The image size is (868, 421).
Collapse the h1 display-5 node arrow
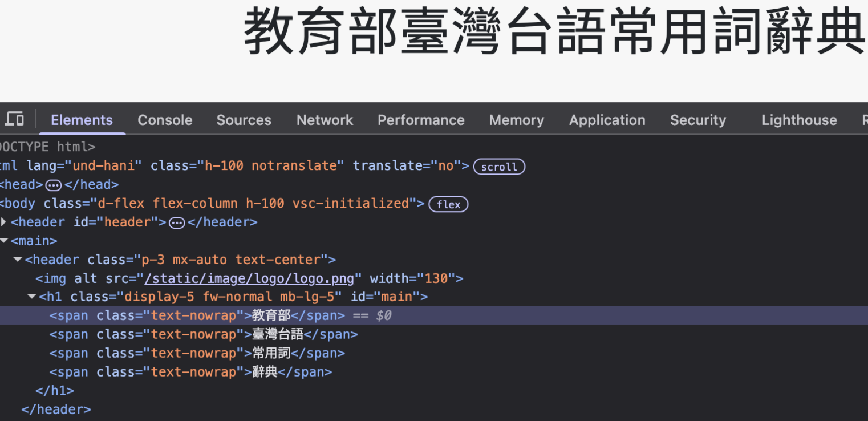pos(32,297)
